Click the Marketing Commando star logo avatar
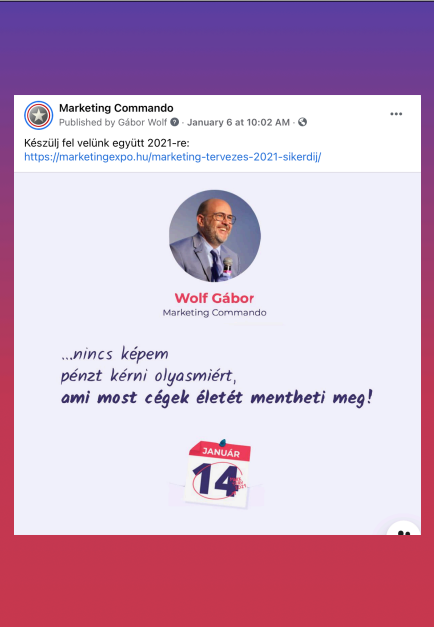The image size is (434, 627). click(38, 115)
